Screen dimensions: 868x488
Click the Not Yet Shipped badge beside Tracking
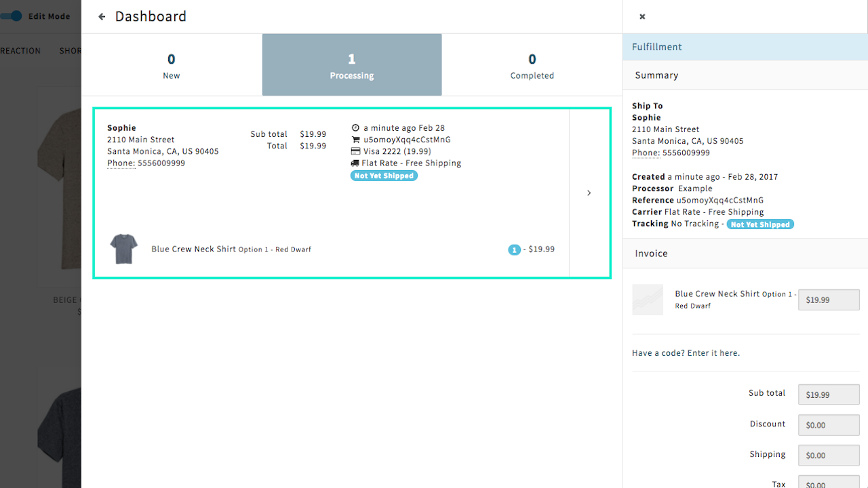(x=760, y=224)
